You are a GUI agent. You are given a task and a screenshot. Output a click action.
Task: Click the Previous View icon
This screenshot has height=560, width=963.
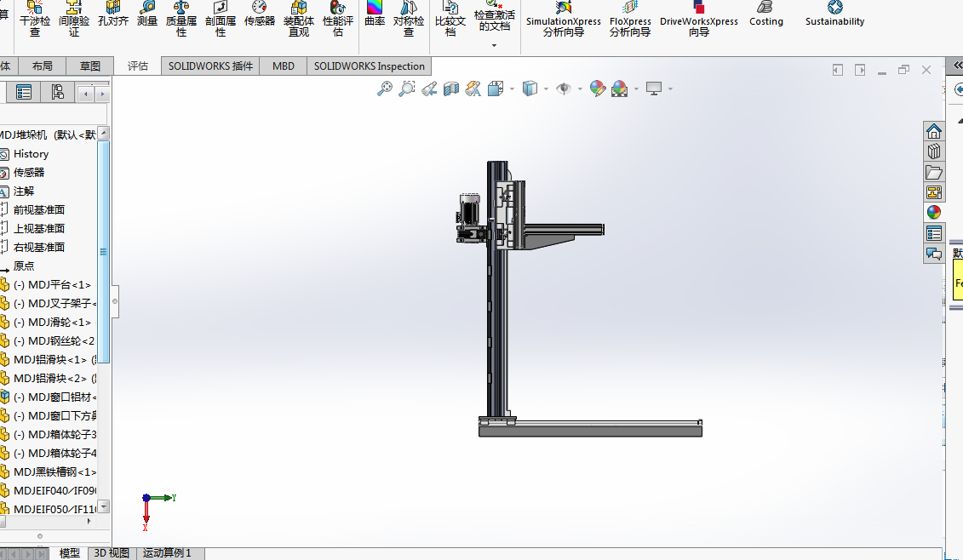[x=429, y=89]
